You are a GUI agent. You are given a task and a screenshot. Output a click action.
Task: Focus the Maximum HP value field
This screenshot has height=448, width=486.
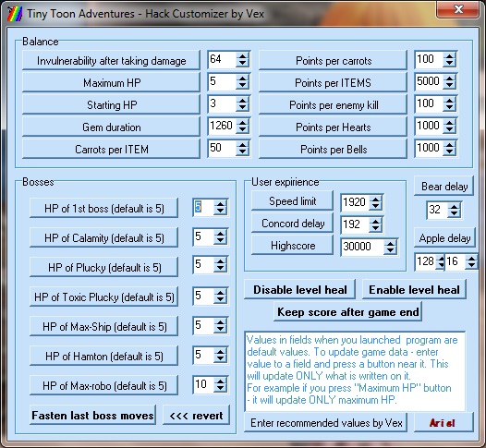click(x=223, y=82)
